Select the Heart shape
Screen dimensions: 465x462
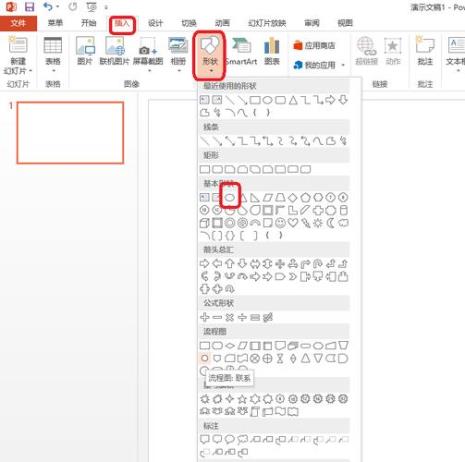tap(293, 223)
